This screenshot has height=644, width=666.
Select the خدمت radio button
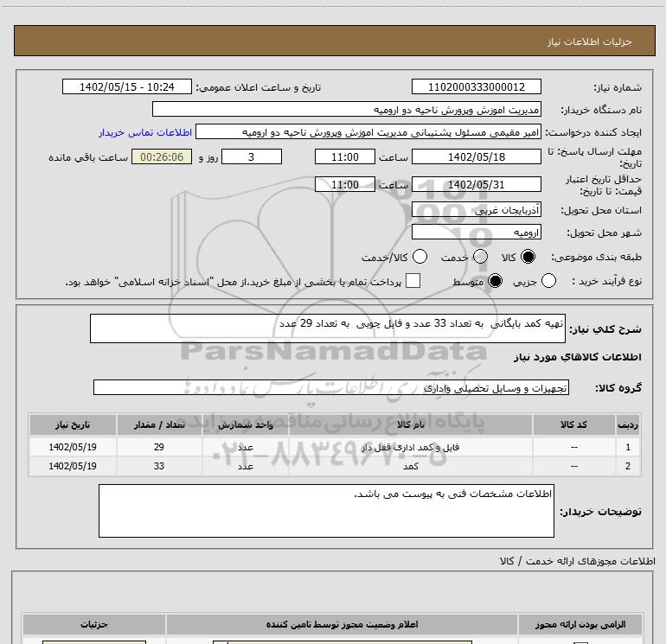pyautogui.click(x=480, y=257)
